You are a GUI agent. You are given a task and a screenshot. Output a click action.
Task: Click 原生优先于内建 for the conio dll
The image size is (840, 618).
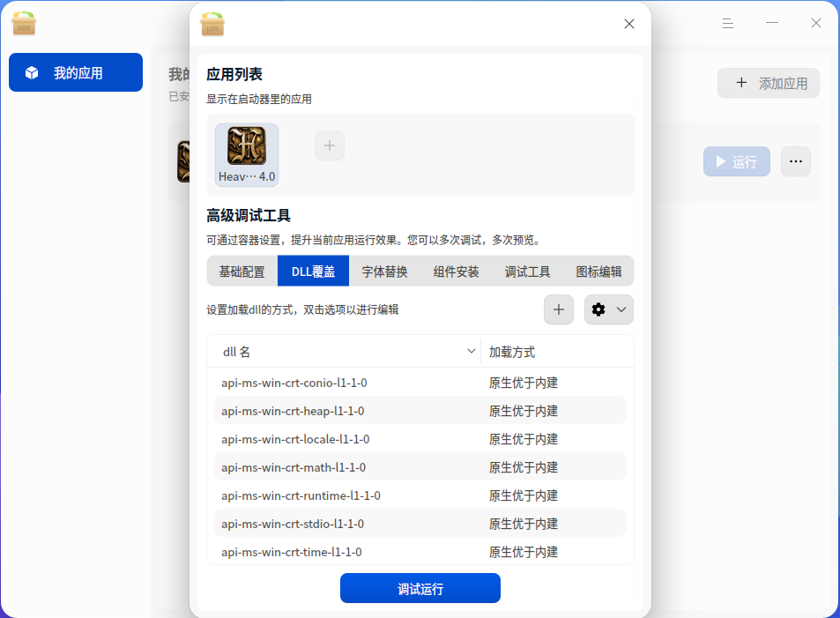click(x=524, y=383)
